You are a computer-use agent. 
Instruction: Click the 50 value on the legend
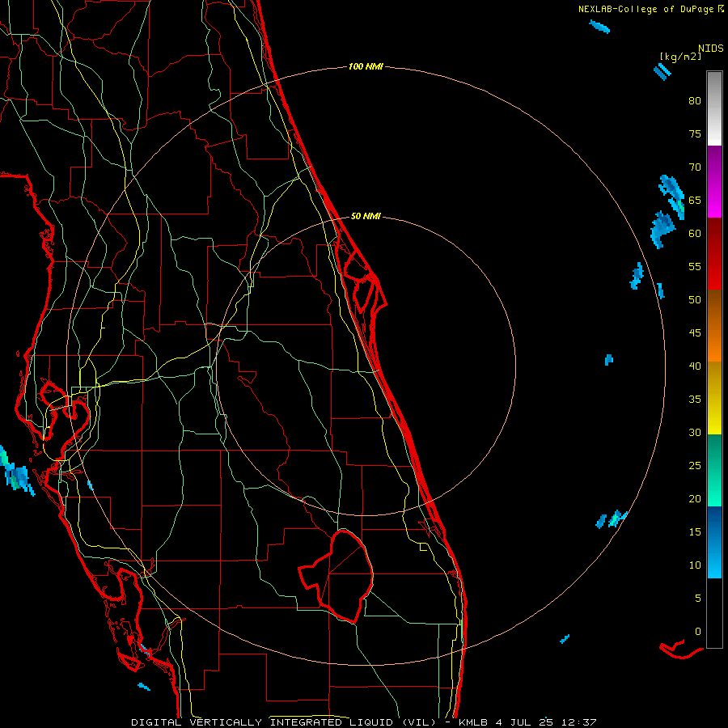[x=695, y=300]
